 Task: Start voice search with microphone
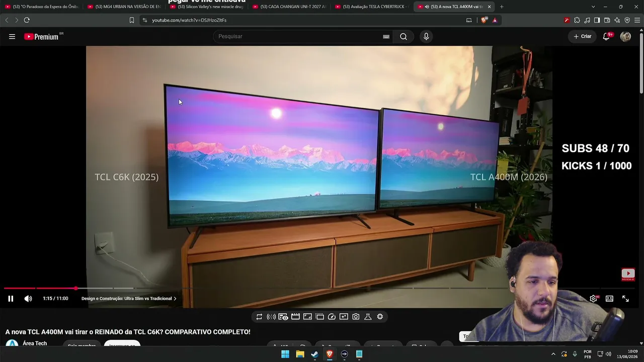pyautogui.click(x=426, y=37)
